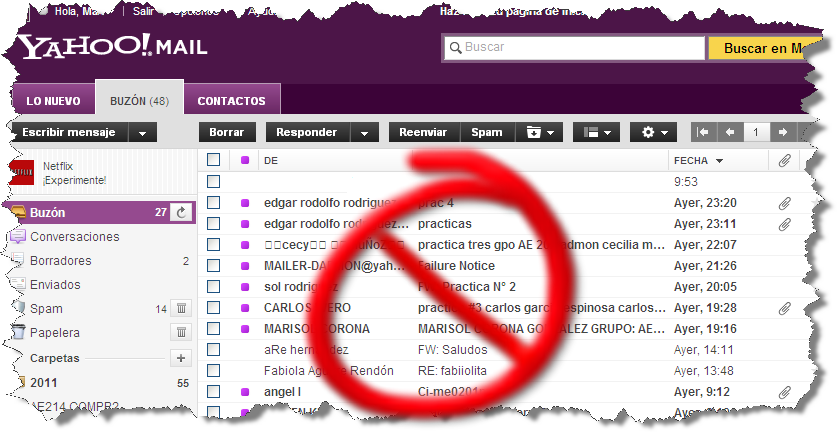This screenshot has width=837, height=432.
Task: Click the search magnifier icon
Action: (x=455, y=48)
